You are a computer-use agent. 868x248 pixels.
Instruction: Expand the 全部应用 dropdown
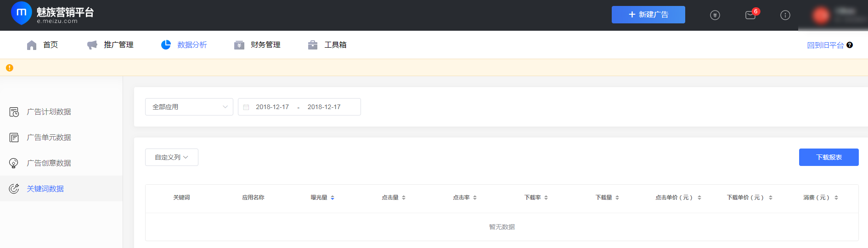(189, 107)
